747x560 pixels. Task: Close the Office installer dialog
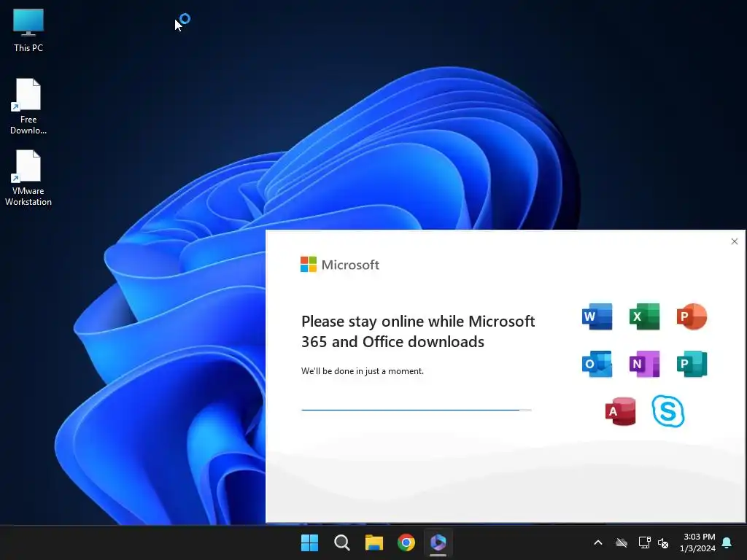point(734,241)
